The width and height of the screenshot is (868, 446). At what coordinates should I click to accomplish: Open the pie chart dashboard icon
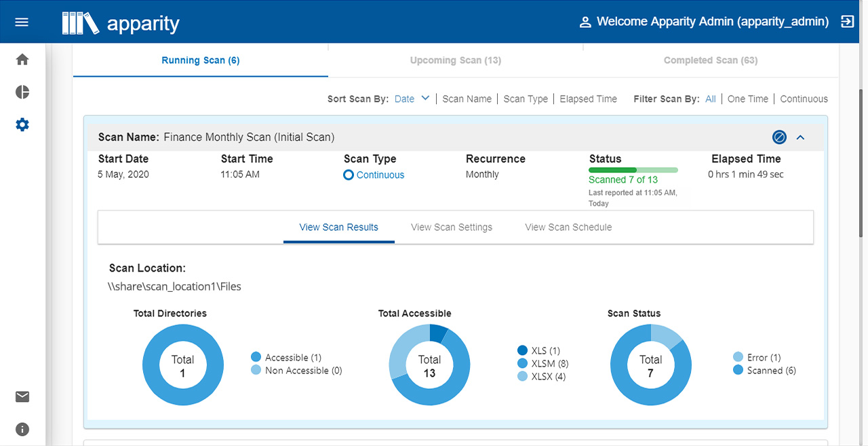[22, 92]
